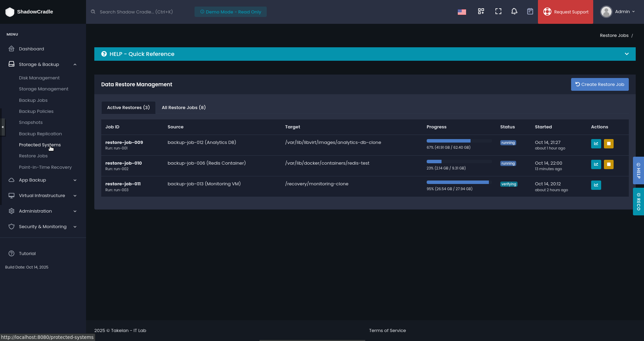644x341 pixels.
Task: Go to Backup Policies page
Action: click(x=36, y=111)
